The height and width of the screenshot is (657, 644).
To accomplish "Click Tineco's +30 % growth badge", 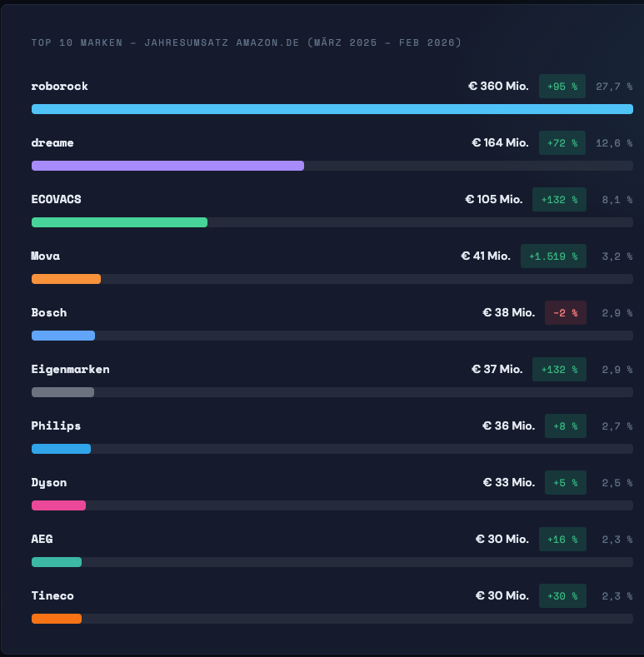I will pyautogui.click(x=562, y=595).
